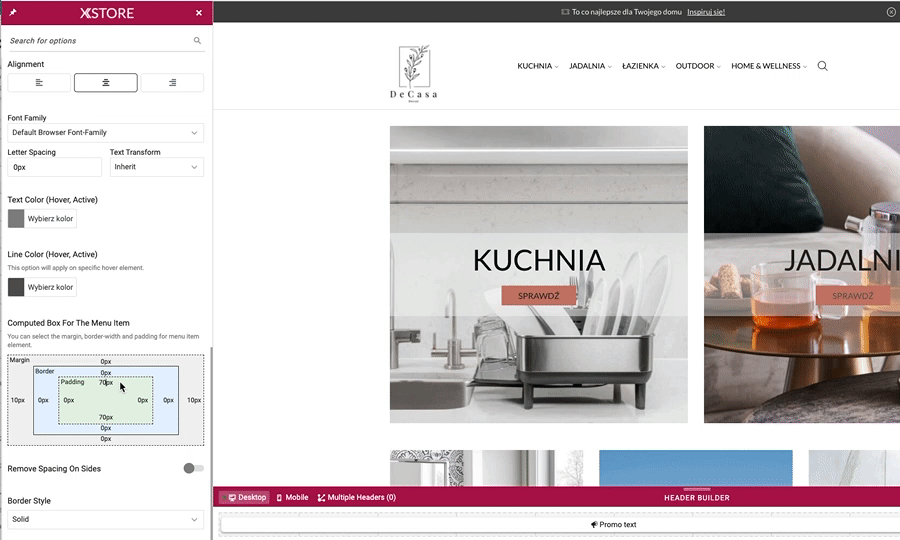This screenshot has width=900, height=540.
Task: Click the header search icon
Action: (x=823, y=66)
